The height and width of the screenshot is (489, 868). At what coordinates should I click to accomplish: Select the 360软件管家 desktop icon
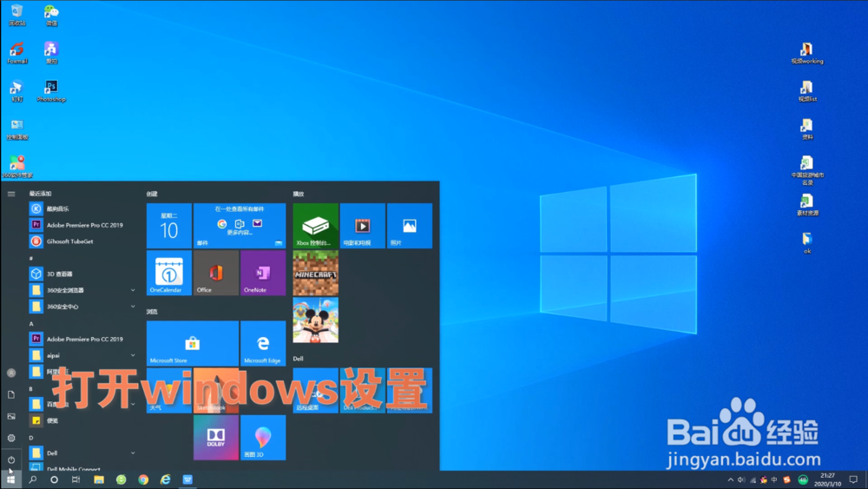tap(17, 167)
